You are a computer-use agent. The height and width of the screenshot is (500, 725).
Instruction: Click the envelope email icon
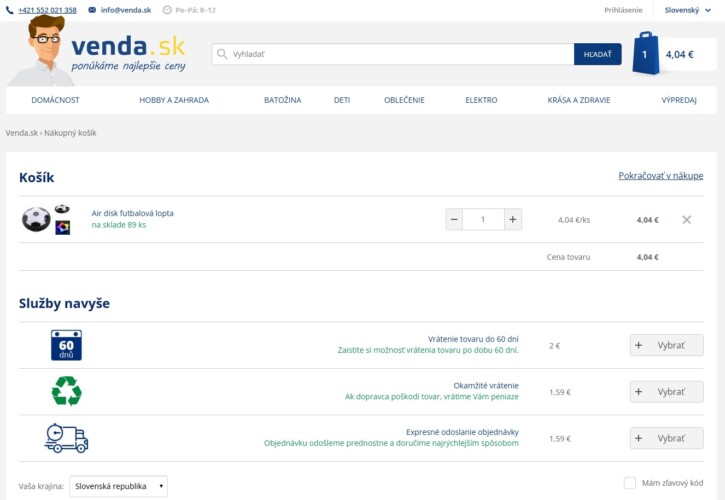tap(92, 10)
